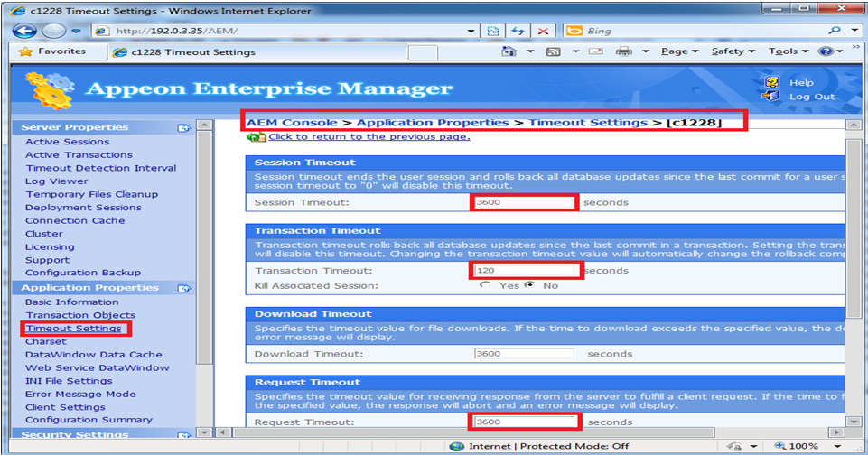Viewport: 868px width, 455px height.
Task: Open the recent pages dropdown arrow
Action: [77, 32]
